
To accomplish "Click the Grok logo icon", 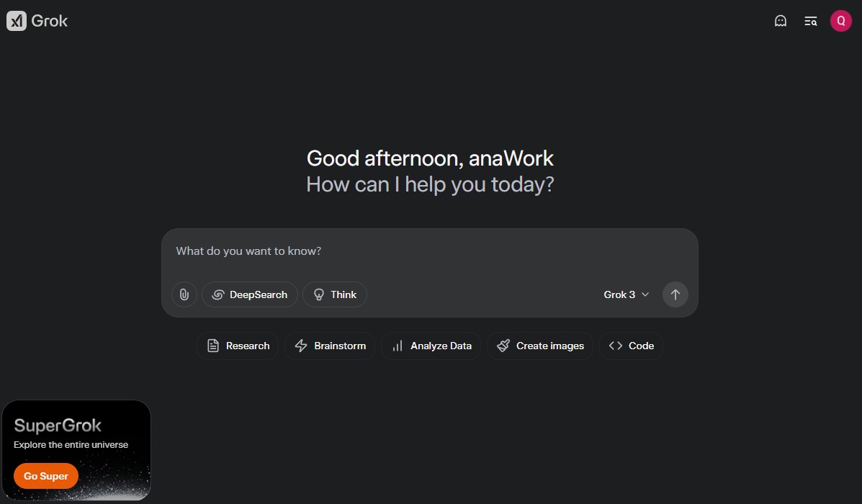I will pyautogui.click(x=16, y=21).
